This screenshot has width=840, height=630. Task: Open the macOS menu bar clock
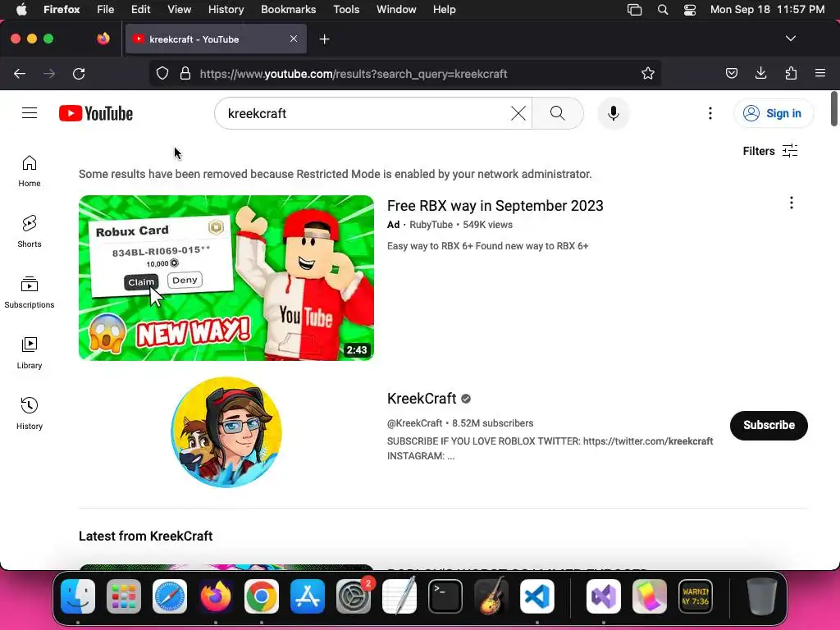pyautogui.click(x=767, y=10)
